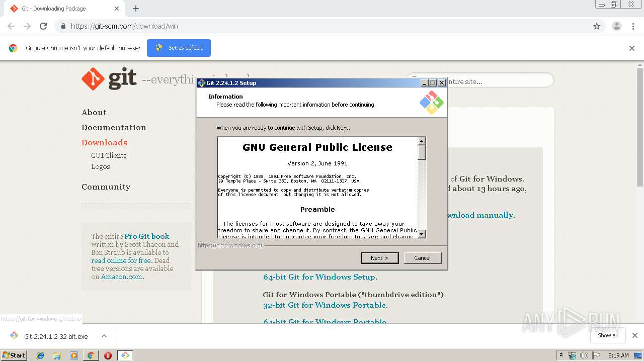Click the license text scrollbar thumb

pyautogui.click(x=422, y=152)
